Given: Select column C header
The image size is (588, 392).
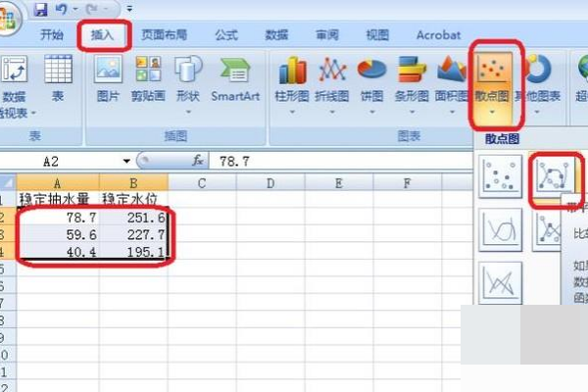Looking at the screenshot, I should tap(202, 183).
